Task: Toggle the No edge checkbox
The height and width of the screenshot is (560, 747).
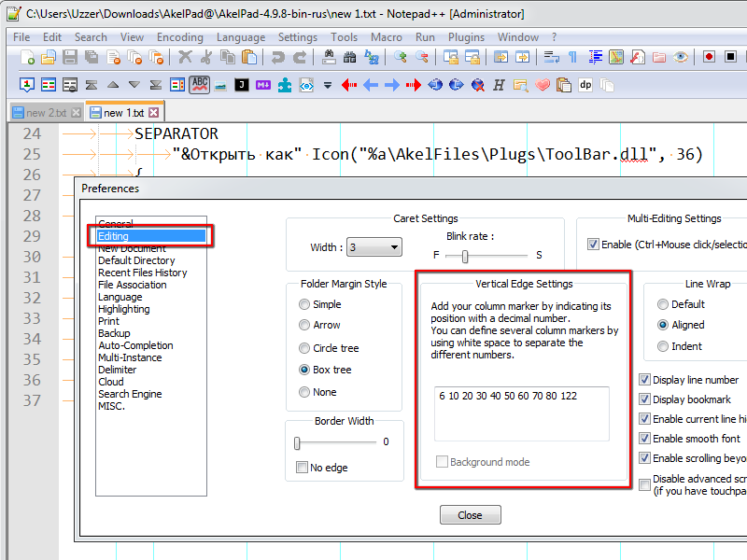Action: pos(302,468)
